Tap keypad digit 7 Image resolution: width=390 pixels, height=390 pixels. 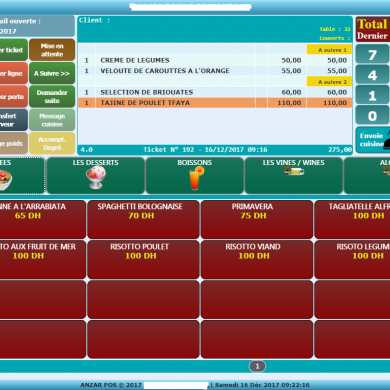pos(372,55)
